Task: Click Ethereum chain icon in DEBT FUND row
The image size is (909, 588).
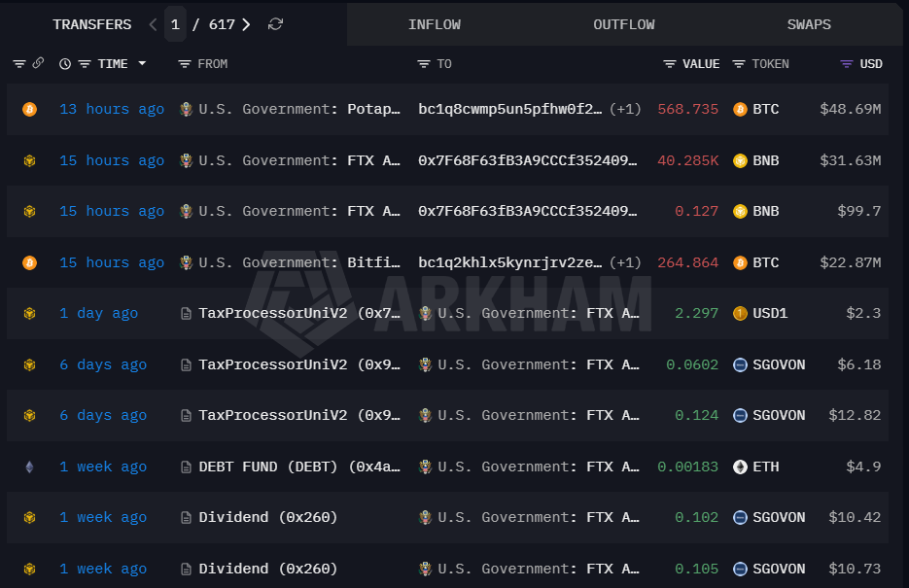Action: [x=29, y=467]
